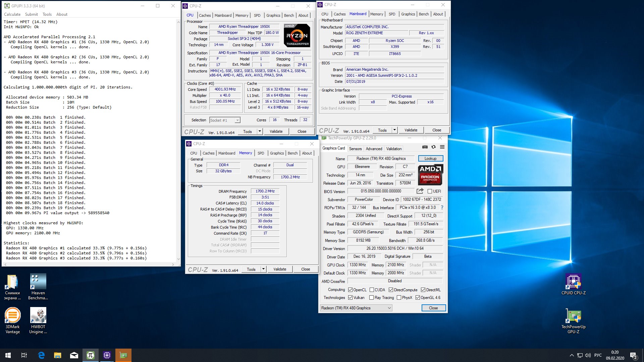Click the BIOS version share/export icon in GPU-Z
644x362 pixels.
(x=420, y=191)
